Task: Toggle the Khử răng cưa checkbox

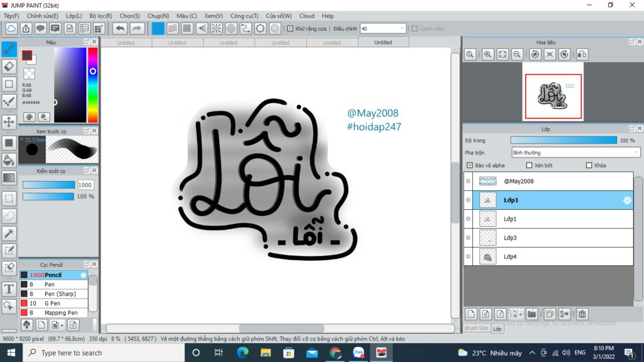Action: coord(291,29)
